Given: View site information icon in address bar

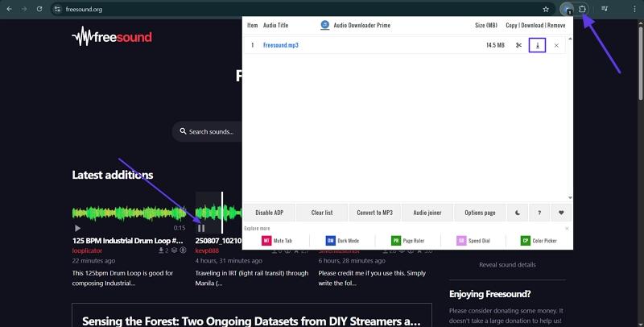Looking at the screenshot, I should click(x=58, y=9).
